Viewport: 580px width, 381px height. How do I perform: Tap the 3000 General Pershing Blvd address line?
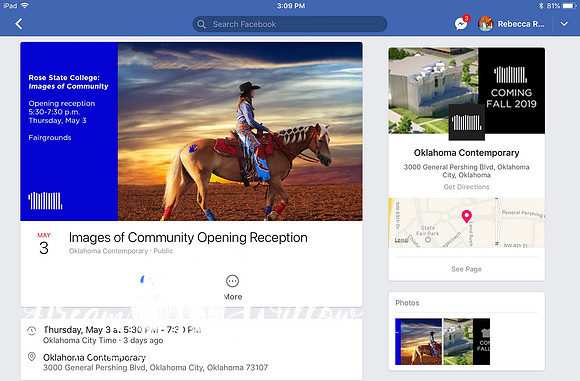pyautogui.click(x=155, y=368)
